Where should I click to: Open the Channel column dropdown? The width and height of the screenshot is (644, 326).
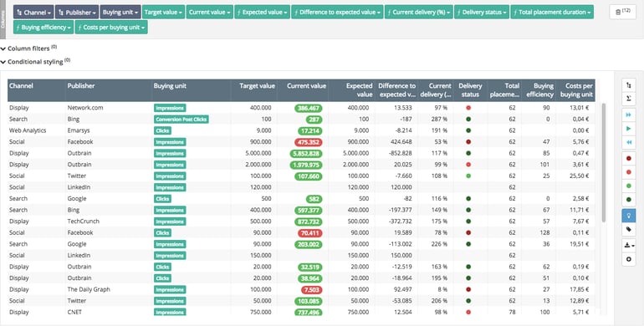[33, 13]
